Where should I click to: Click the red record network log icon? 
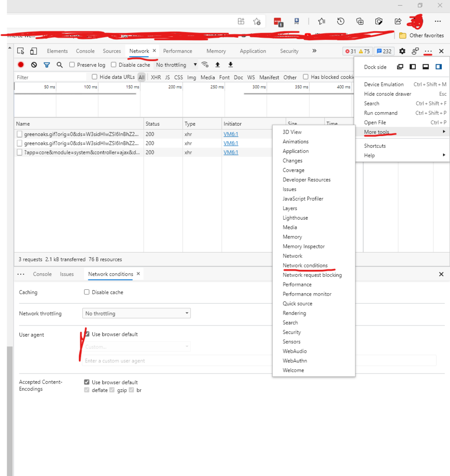click(x=21, y=65)
